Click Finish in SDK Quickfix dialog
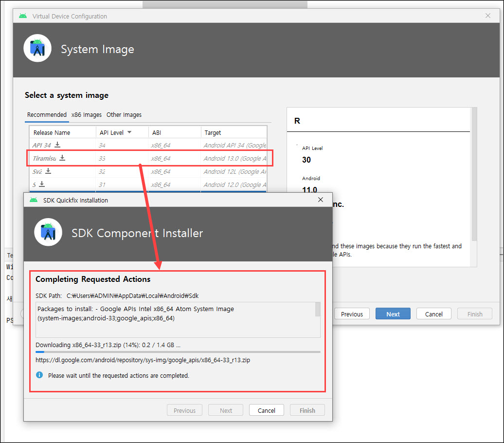This screenshot has height=443, width=504. tap(307, 410)
